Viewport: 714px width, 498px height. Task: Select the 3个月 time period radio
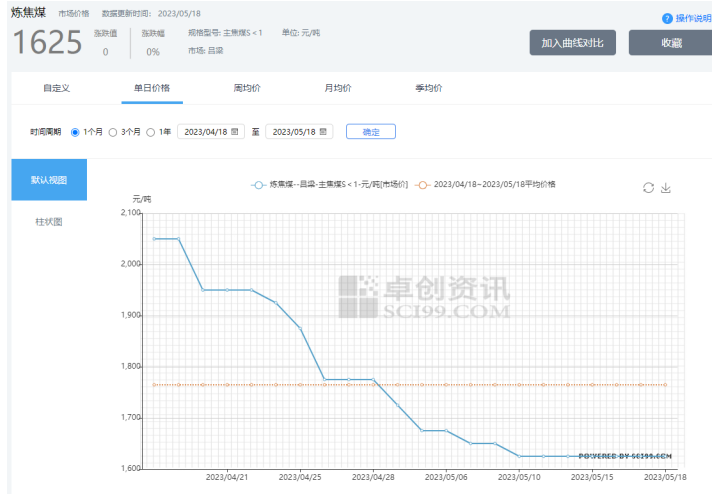click(113, 132)
